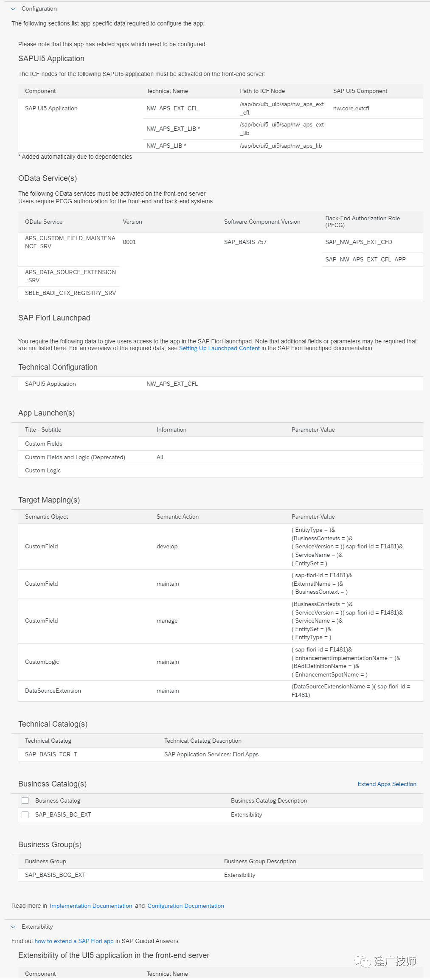Select the CustomField develop target mapping
The height and width of the screenshot is (980, 430).
[x=220, y=547]
